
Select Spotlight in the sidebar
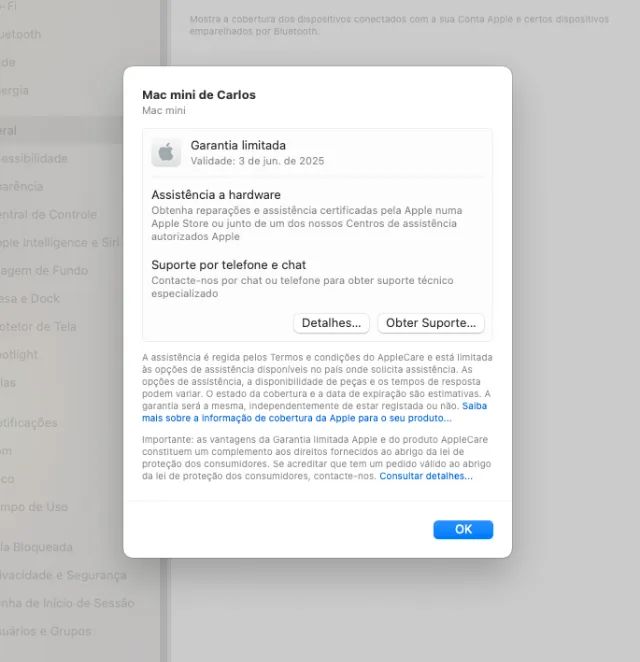tap(19, 354)
